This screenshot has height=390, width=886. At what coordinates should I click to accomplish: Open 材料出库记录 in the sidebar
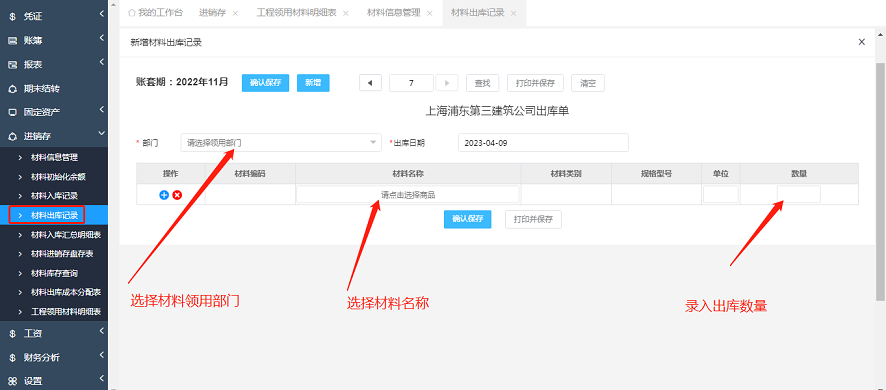(54, 215)
